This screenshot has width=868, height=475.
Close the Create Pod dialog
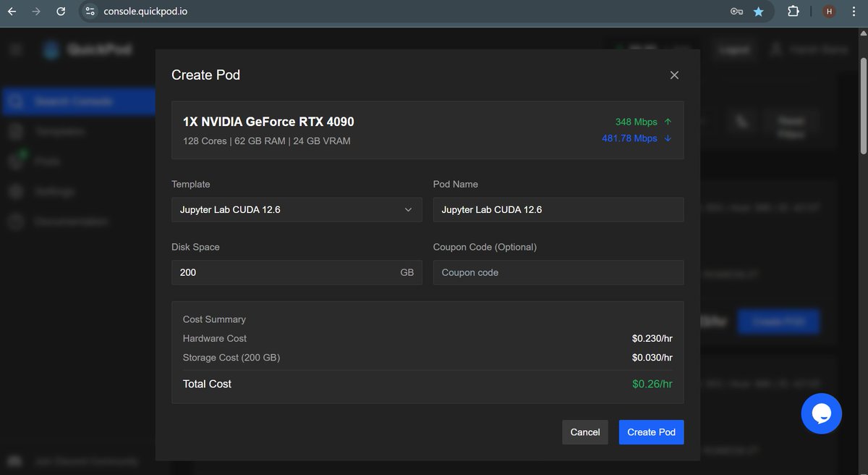(674, 75)
